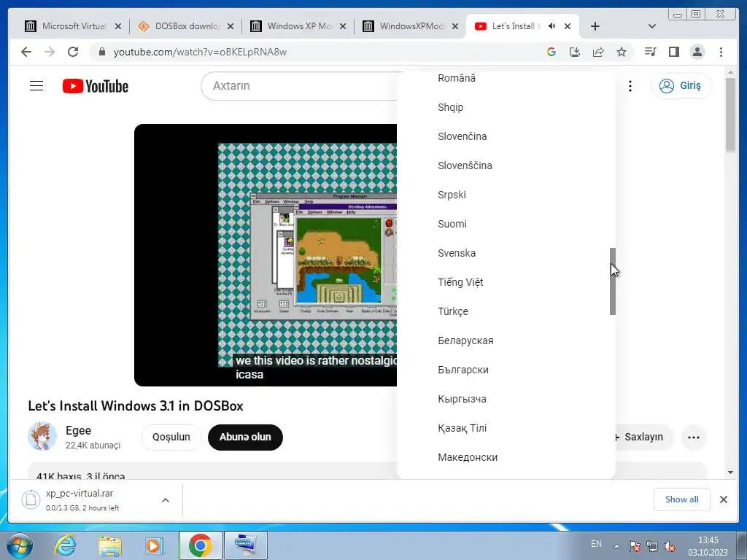Select Srpski language
This screenshot has width=747, height=560.
click(506, 195)
